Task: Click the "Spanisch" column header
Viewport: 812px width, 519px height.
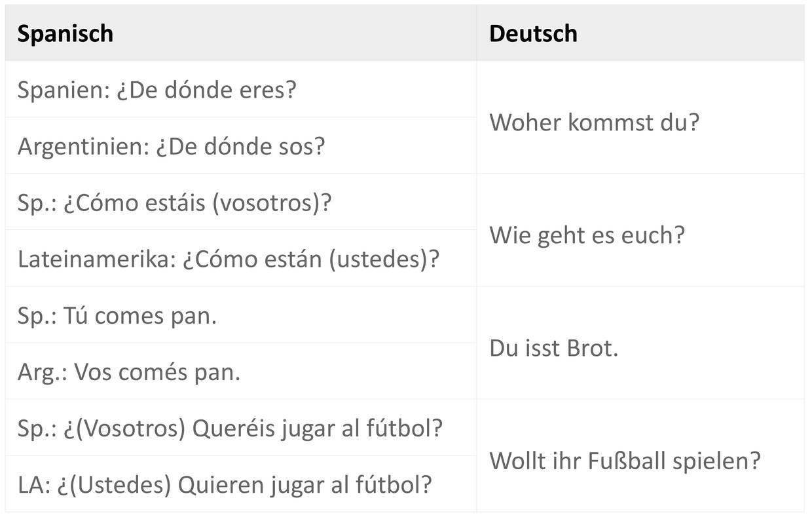Action: click(65, 33)
